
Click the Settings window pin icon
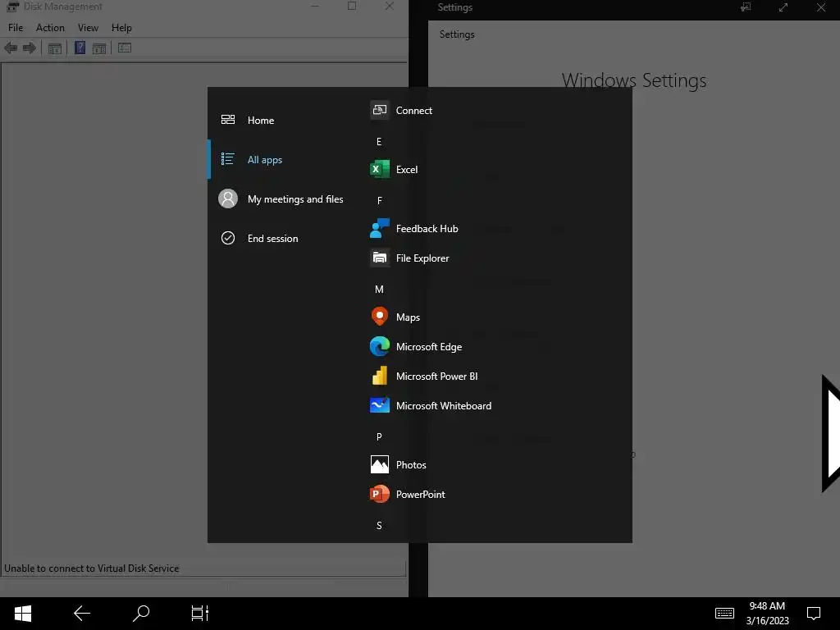click(x=745, y=7)
